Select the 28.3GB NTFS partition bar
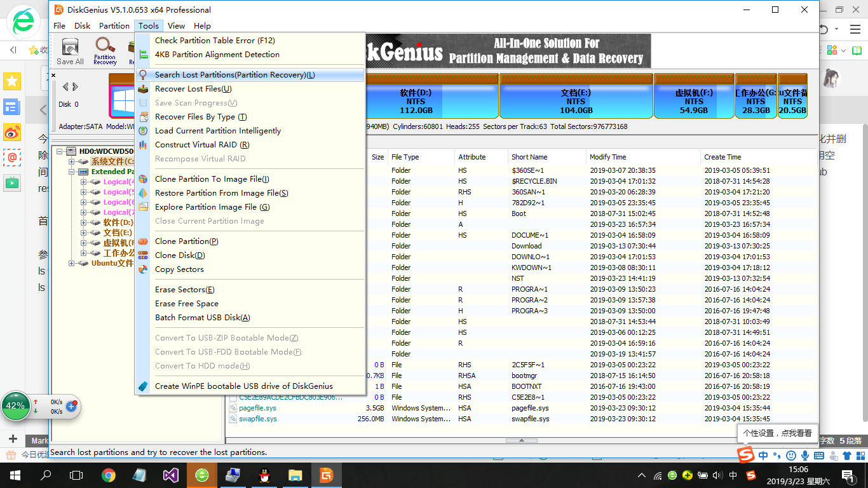The image size is (868, 488). coord(756,96)
